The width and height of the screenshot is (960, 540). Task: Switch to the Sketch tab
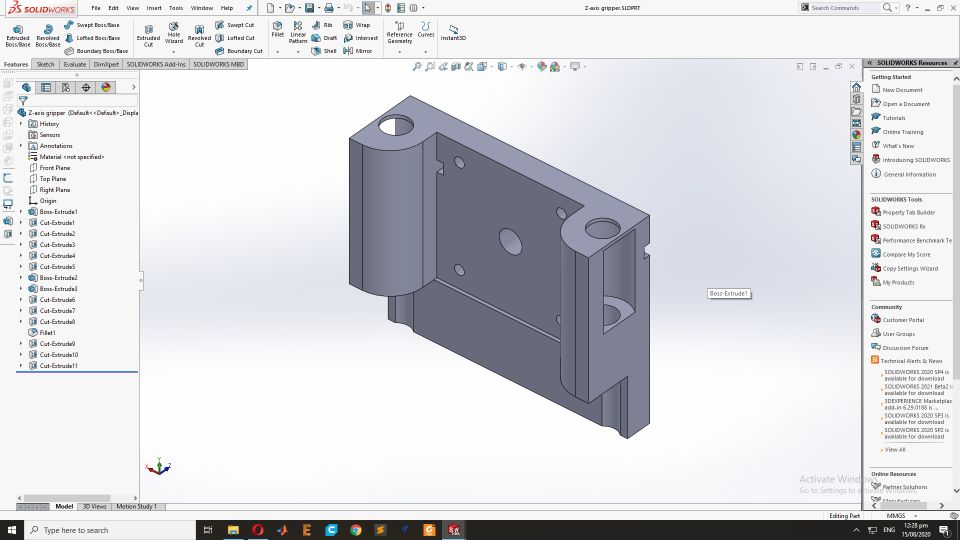pos(45,64)
